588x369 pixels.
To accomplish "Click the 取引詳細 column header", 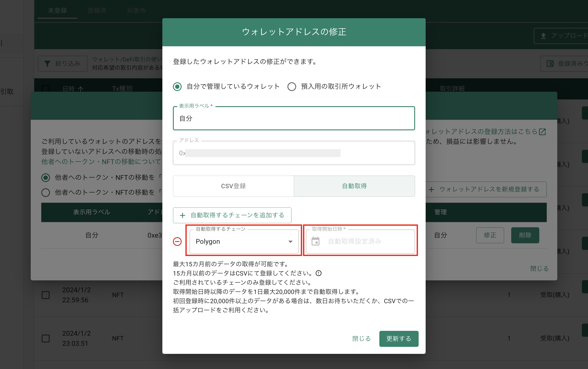I will 452,89.
